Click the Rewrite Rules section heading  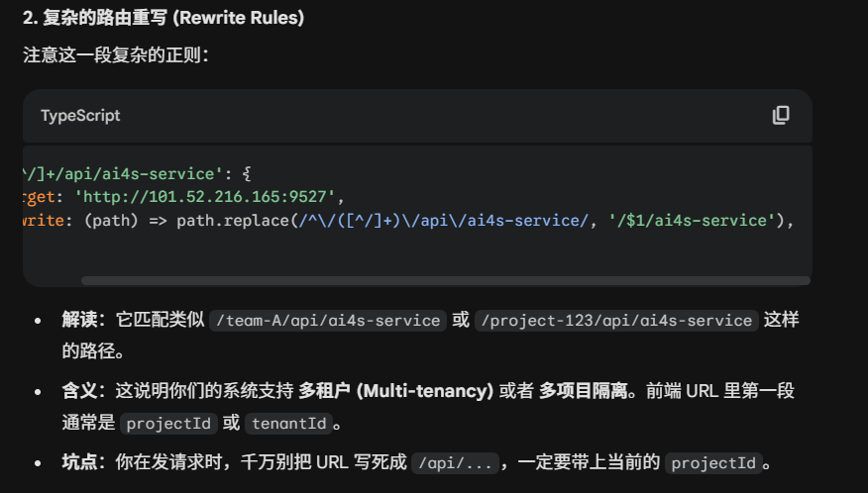[163, 19]
